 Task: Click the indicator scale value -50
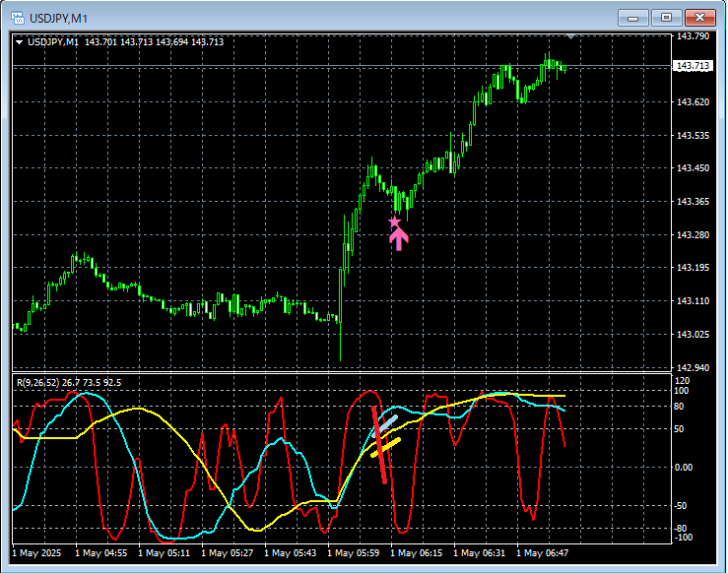681,506
